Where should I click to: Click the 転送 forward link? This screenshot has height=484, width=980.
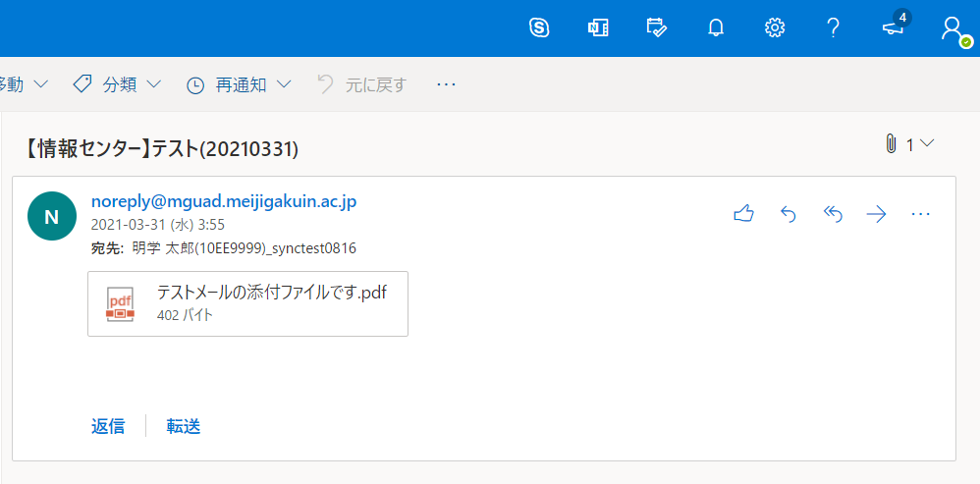[x=184, y=426]
